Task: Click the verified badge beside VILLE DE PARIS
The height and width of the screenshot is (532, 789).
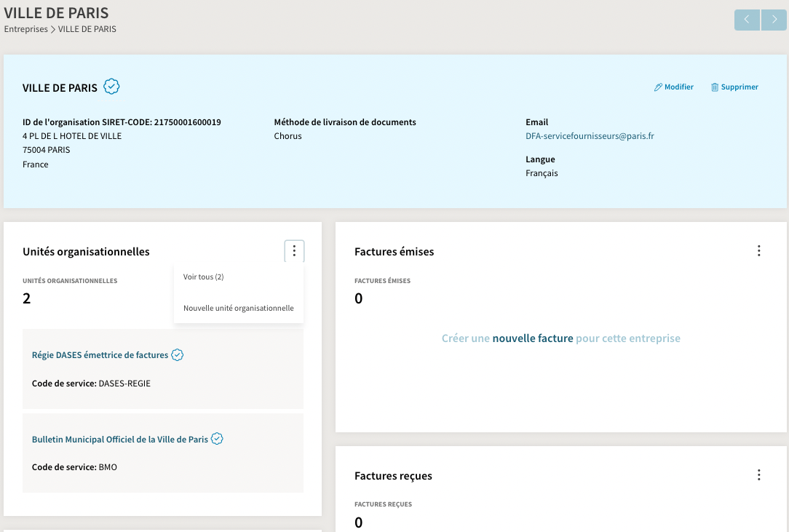Action: click(x=111, y=87)
